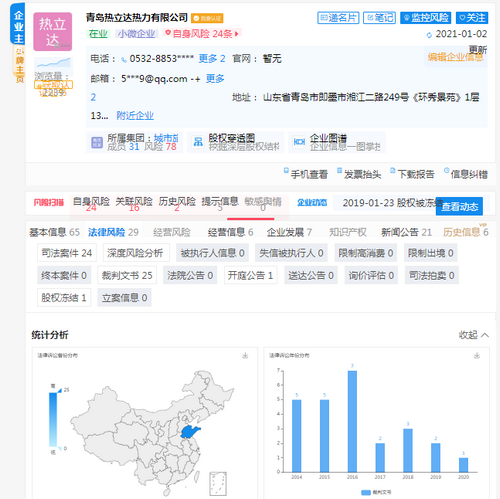Screen dimensions: 500x499
Task: Click the 手机查看 icon
Action: click(x=286, y=171)
